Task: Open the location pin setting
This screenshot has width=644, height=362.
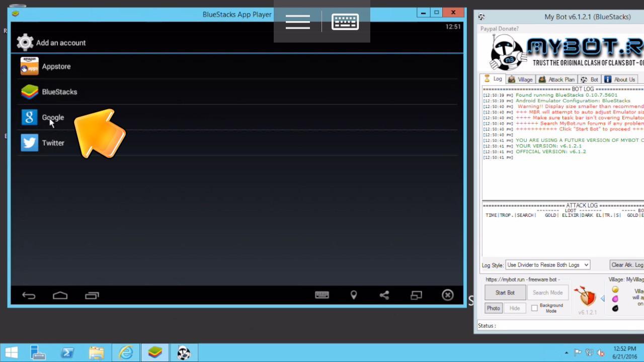Action: [354, 295]
